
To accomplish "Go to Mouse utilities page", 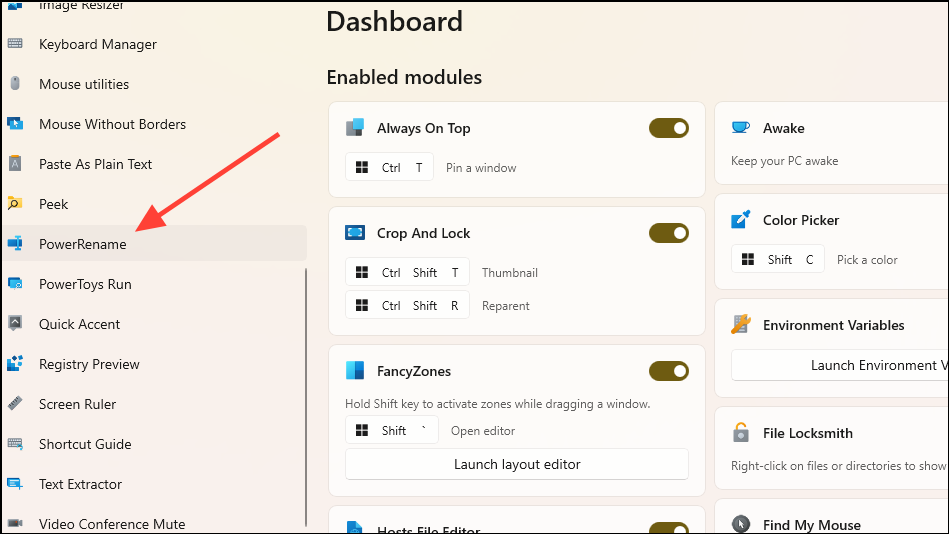I will click(154, 84).
